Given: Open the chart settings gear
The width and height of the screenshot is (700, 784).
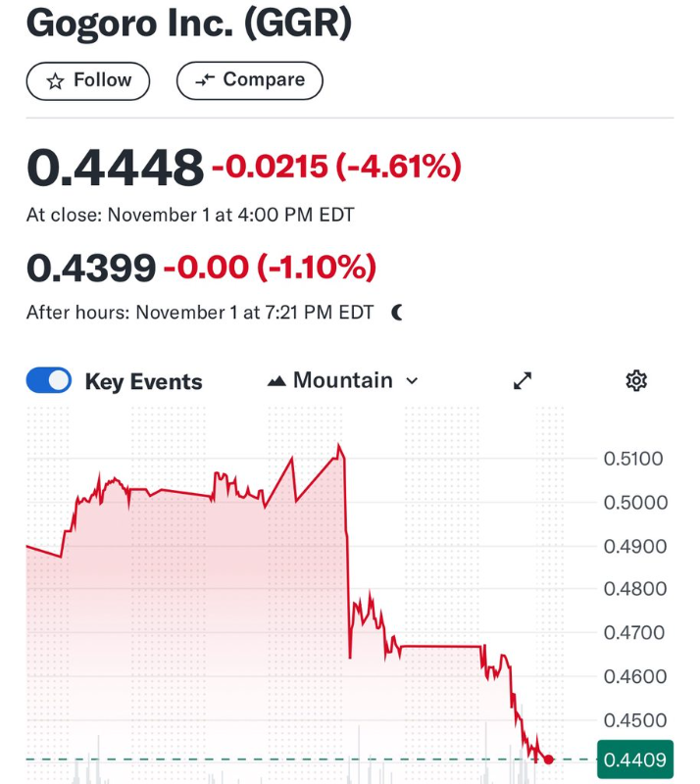Looking at the screenshot, I should [636, 380].
